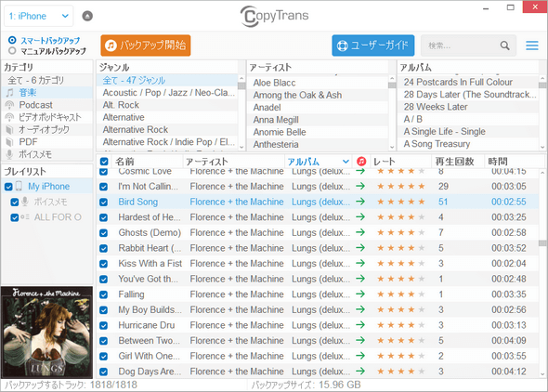The width and height of the screenshot is (548, 392).
Task: Click the playlist icon of ALL FOR O
Action: click(25, 217)
